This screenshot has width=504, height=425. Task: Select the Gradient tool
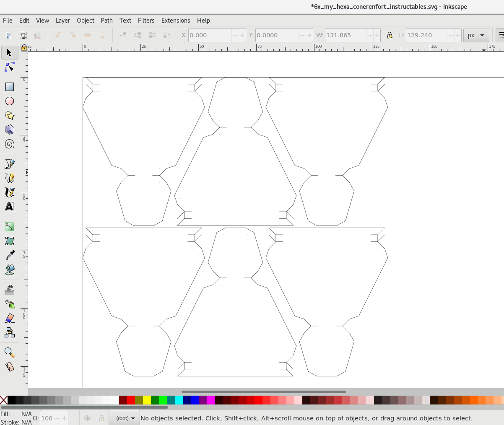tap(9, 227)
